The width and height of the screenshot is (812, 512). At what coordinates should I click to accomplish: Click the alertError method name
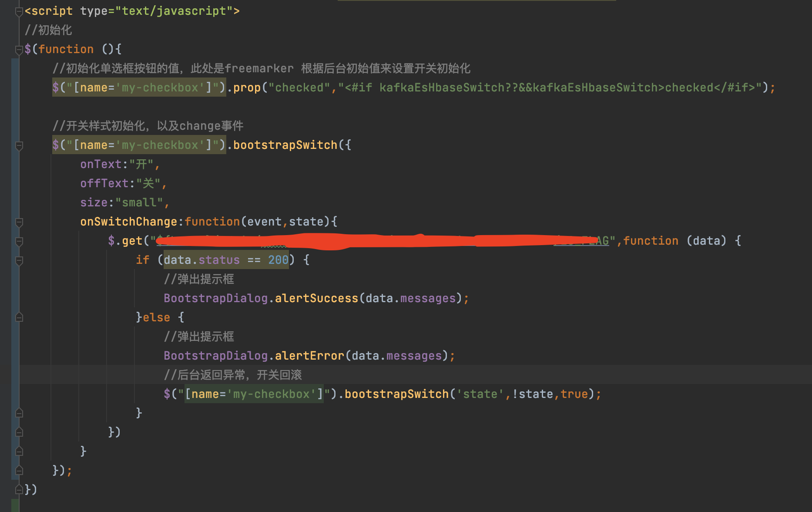(309, 355)
